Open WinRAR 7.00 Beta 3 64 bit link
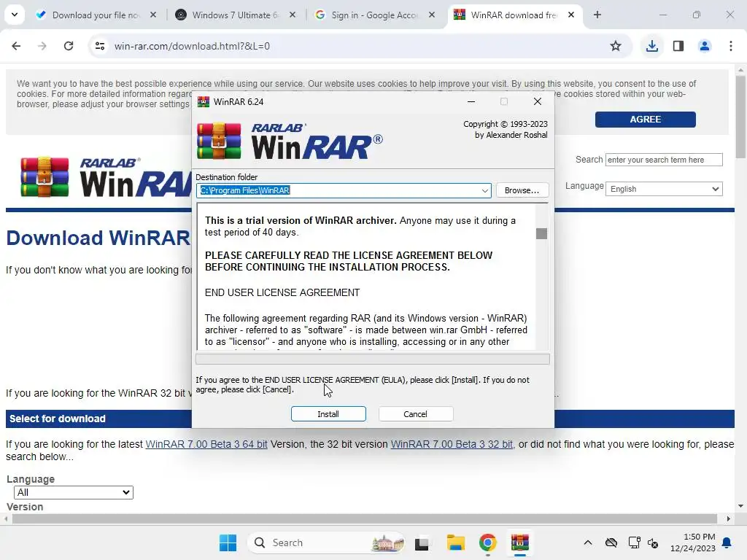This screenshot has width=747, height=560. [206, 444]
